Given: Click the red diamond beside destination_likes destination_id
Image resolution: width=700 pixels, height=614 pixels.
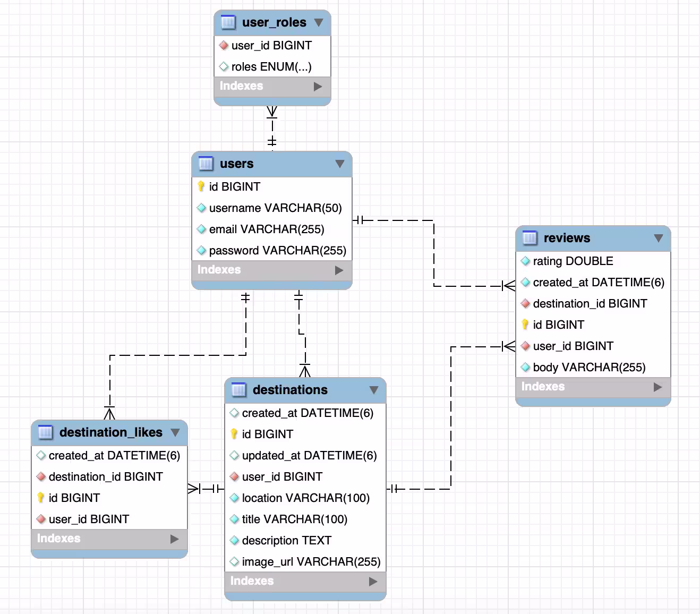Looking at the screenshot, I should (41, 476).
